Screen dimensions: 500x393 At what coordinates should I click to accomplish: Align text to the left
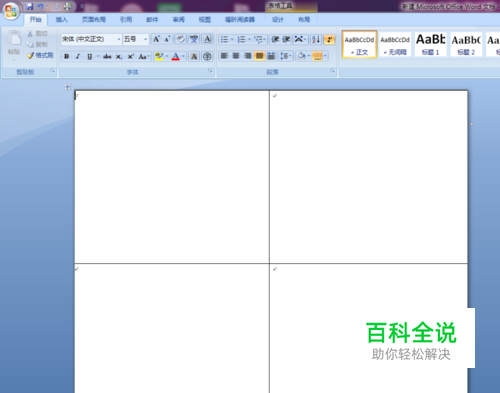click(224, 56)
